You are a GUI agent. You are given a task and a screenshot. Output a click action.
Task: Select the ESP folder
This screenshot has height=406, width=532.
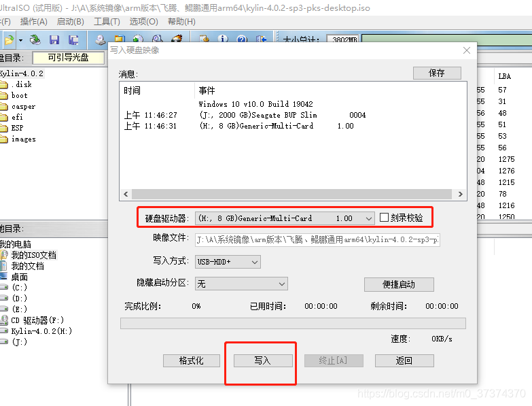[x=17, y=128]
